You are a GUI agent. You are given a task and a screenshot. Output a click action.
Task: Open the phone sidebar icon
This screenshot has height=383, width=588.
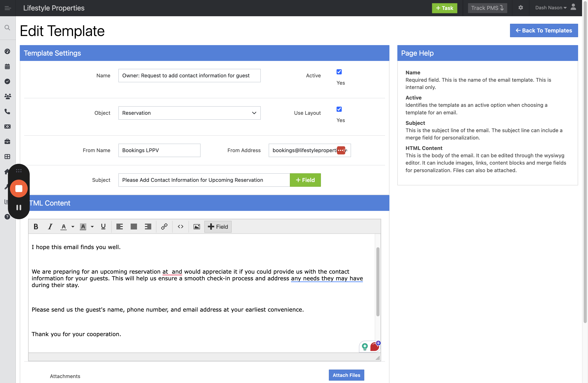[x=7, y=112]
